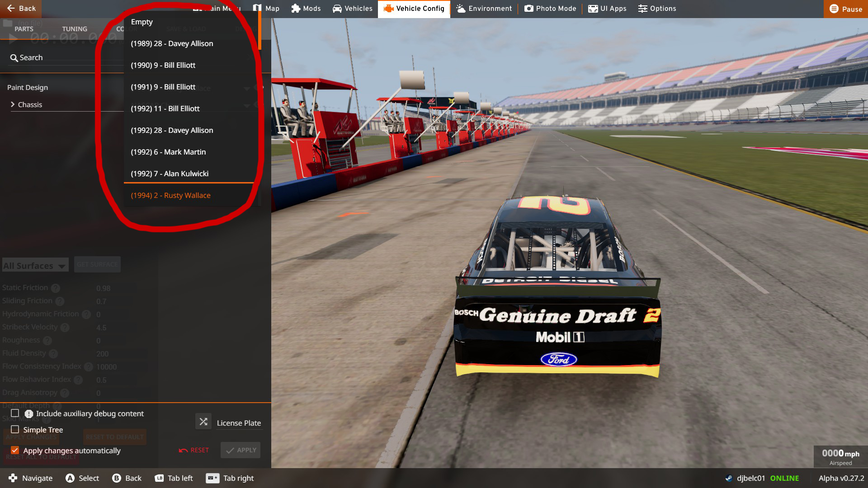Open Photo Mode
The height and width of the screenshot is (488, 868).
click(550, 9)
